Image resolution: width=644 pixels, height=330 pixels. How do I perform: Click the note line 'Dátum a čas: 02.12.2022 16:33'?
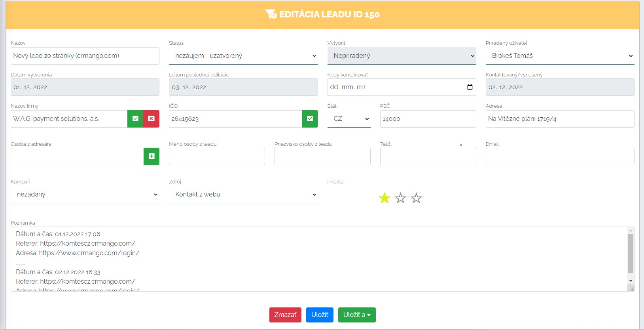pyautogui.click(x=58, y=272)
